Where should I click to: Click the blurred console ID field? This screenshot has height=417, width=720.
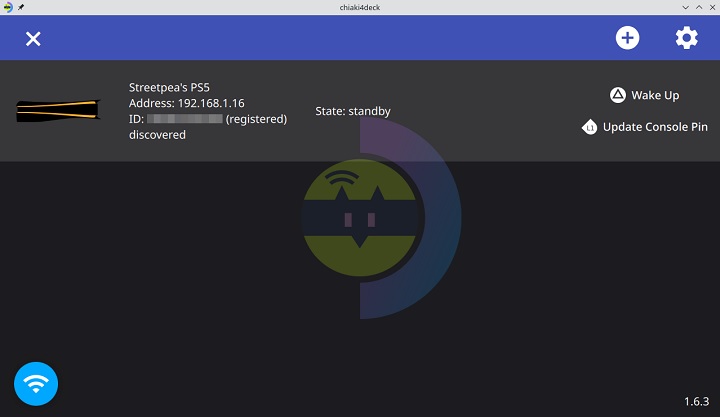click(184, 119)
